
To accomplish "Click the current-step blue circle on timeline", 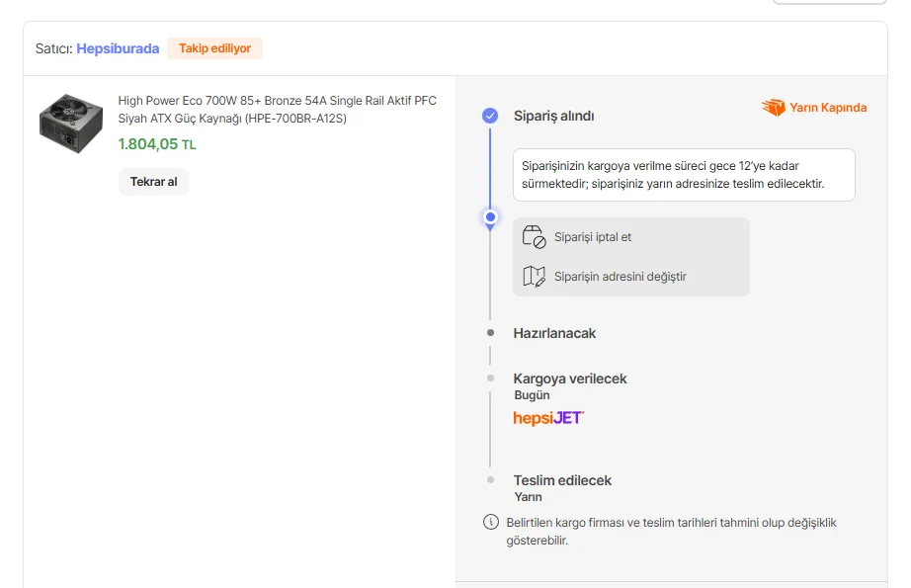I will click(x=490, y=216).
